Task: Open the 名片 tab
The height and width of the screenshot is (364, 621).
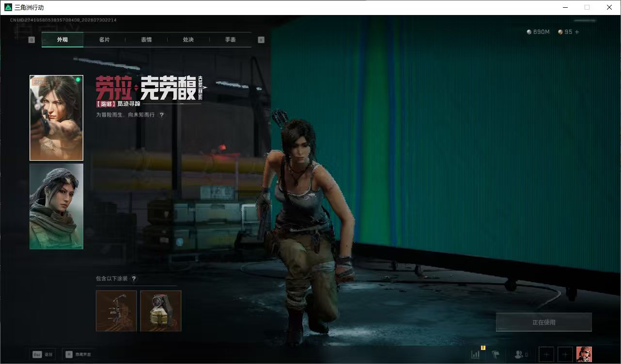Action: 104,40
